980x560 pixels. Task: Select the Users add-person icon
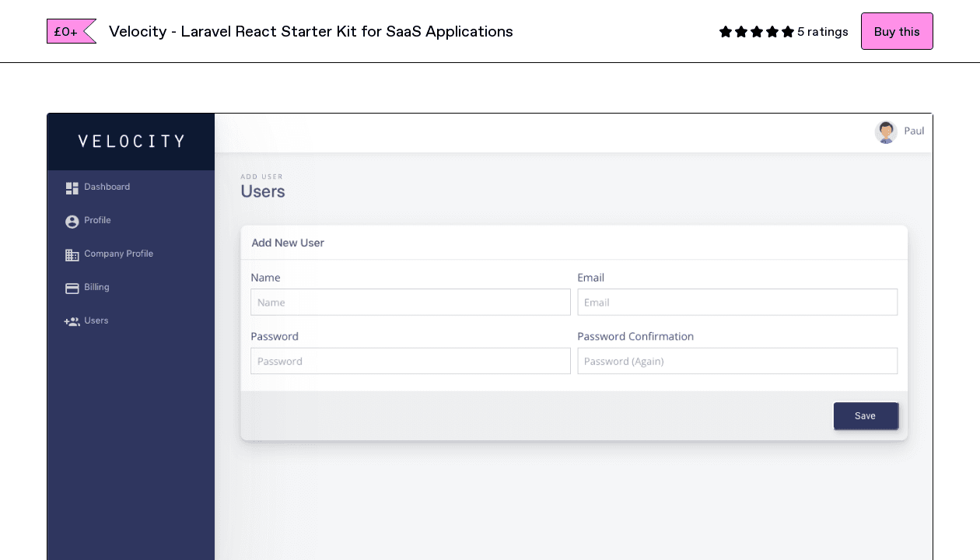71,320
